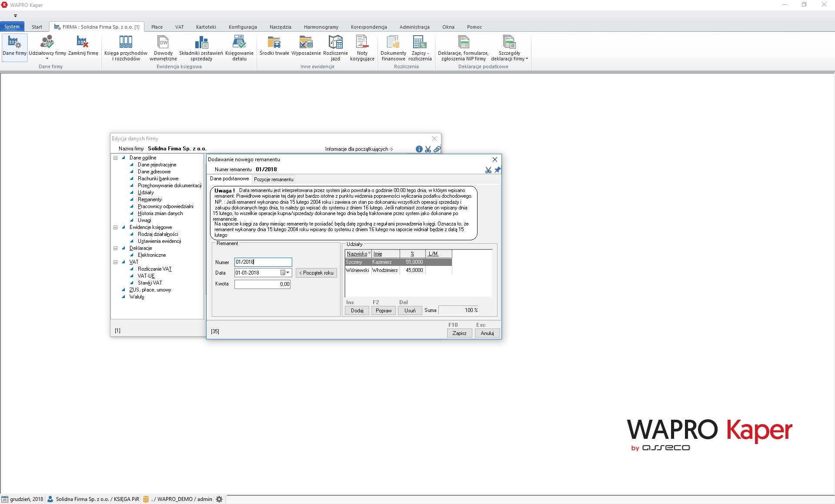Open Data field calendar dropdown
Screen dimensions: 835x504
[285, 273]
